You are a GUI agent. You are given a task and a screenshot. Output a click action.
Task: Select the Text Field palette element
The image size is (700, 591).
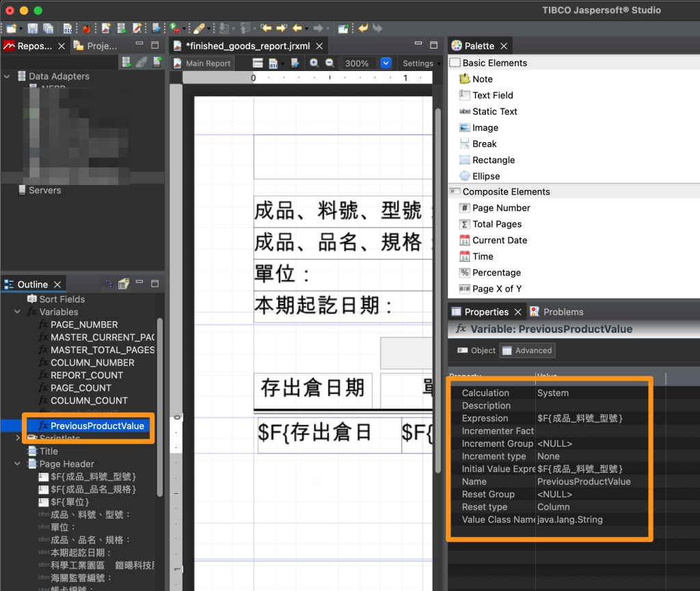point(492,96)
